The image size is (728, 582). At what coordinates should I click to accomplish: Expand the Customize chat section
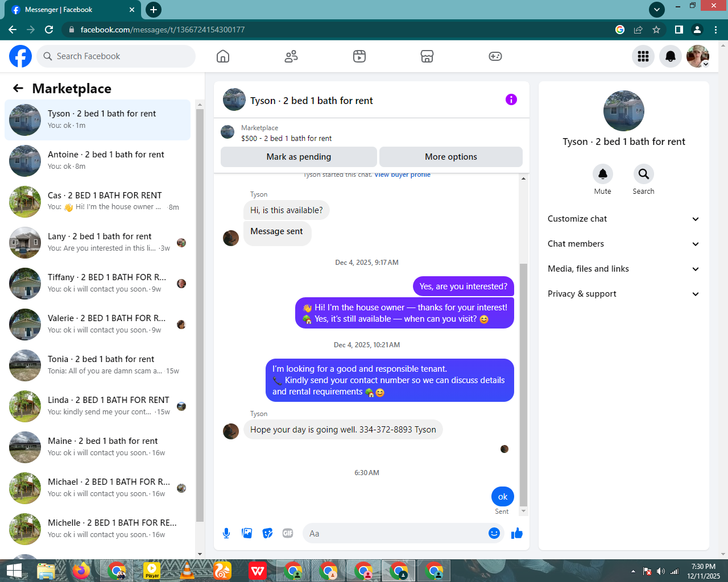[x=623, y=219]
